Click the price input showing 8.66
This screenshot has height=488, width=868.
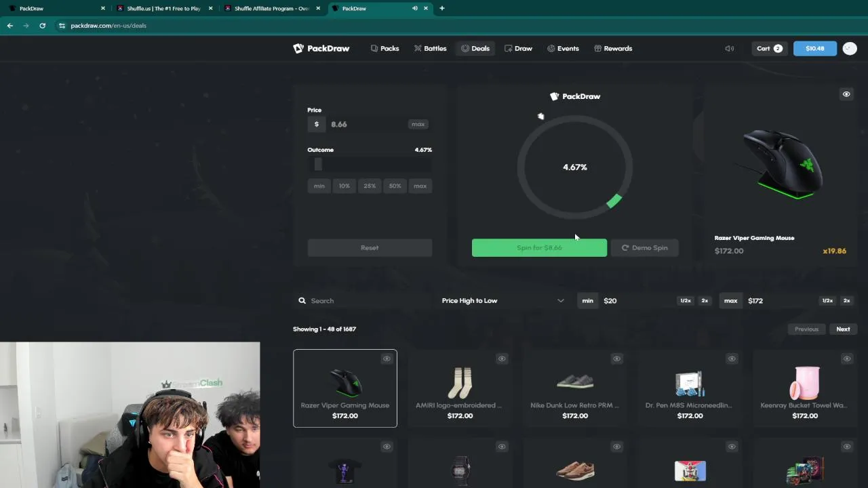pos(366,124)
